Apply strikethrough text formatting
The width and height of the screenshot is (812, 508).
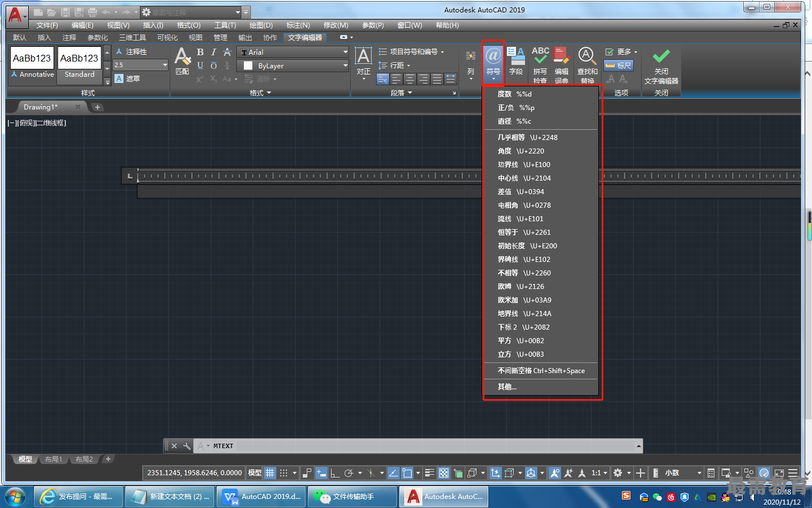(227, 52)
